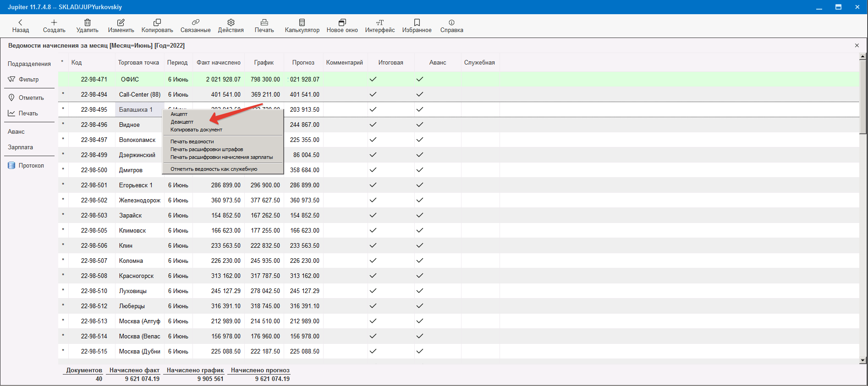The width and height of the screenshot is (868, 386).
Task: Open the Протокол database icon
Action: (x=11, y=165)
